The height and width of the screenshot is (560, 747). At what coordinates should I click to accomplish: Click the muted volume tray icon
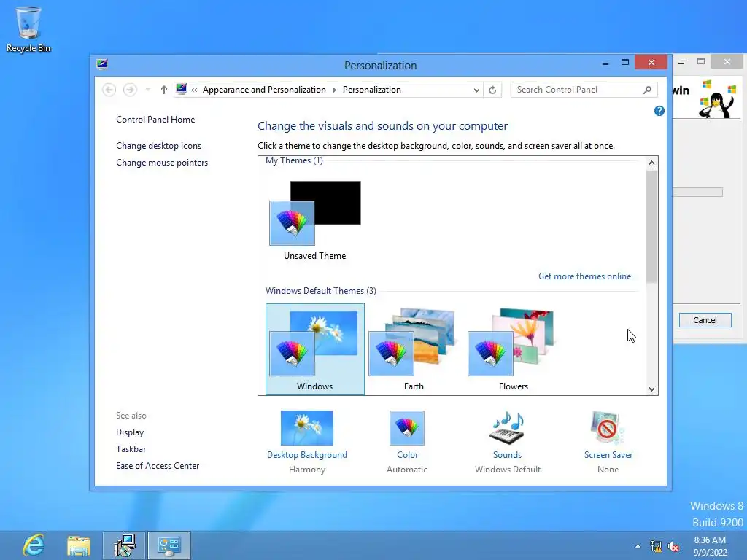pyautogui.click(x=673, y=546)
